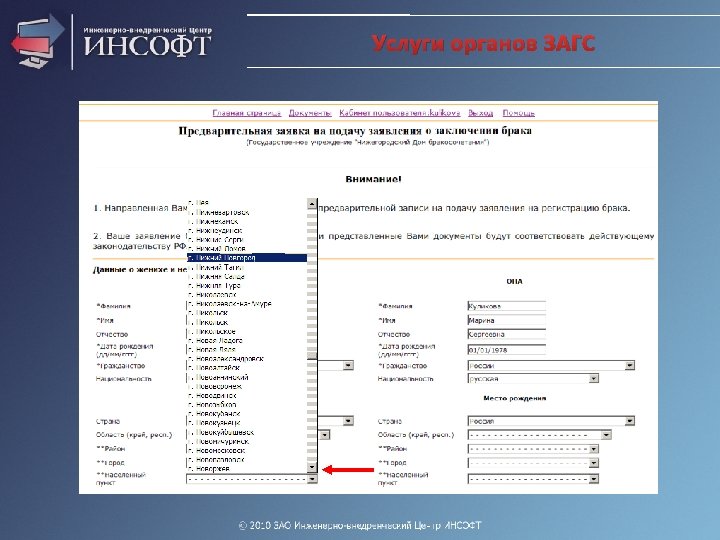The width and height of the screenshot is (720, 540).
Task: Select Никольское in the city list
Action: (247, 332)
